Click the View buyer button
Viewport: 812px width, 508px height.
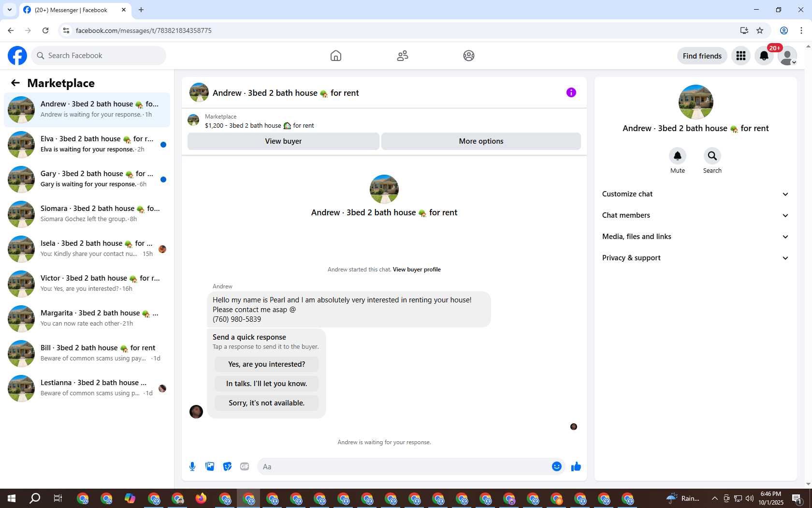tap(283, 141)
